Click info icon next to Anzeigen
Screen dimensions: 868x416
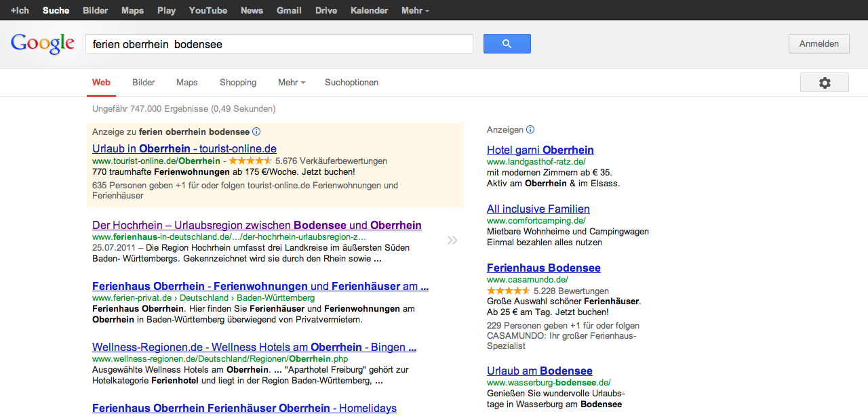pyautogui.click(x=530, y=129)
